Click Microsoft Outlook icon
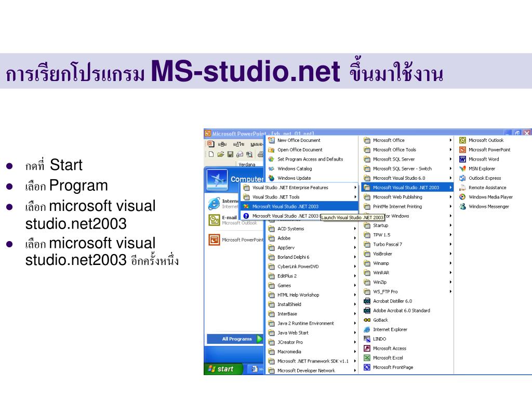The image size is (532, 399). click(x=462, y=140)
